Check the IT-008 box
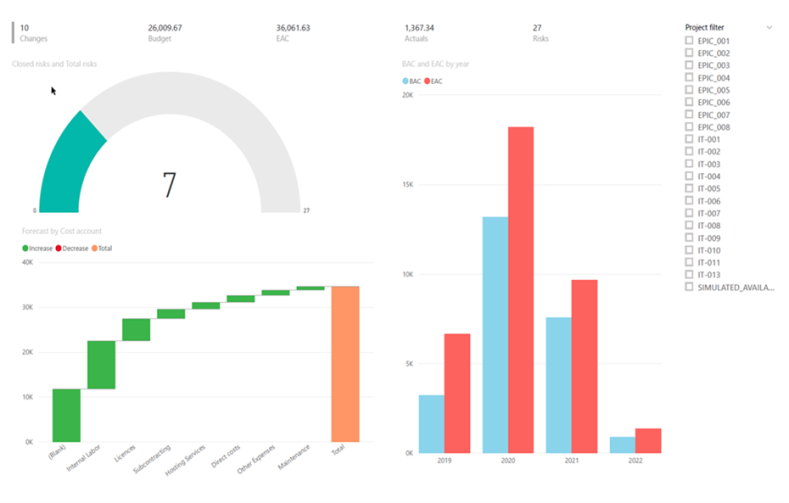789x503 pixels. pos(689,225)
